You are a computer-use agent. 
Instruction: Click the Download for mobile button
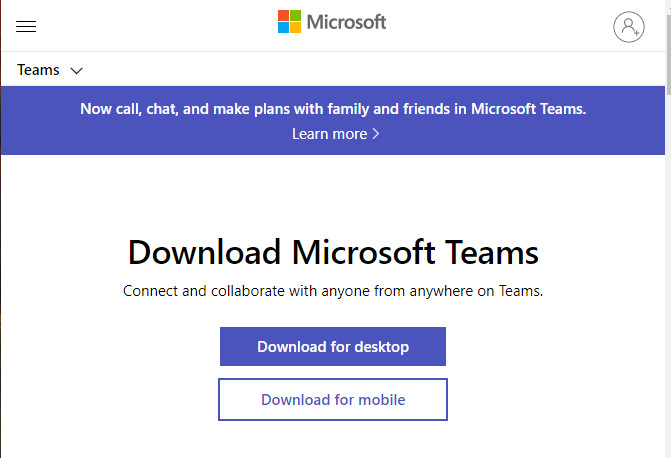333,400
